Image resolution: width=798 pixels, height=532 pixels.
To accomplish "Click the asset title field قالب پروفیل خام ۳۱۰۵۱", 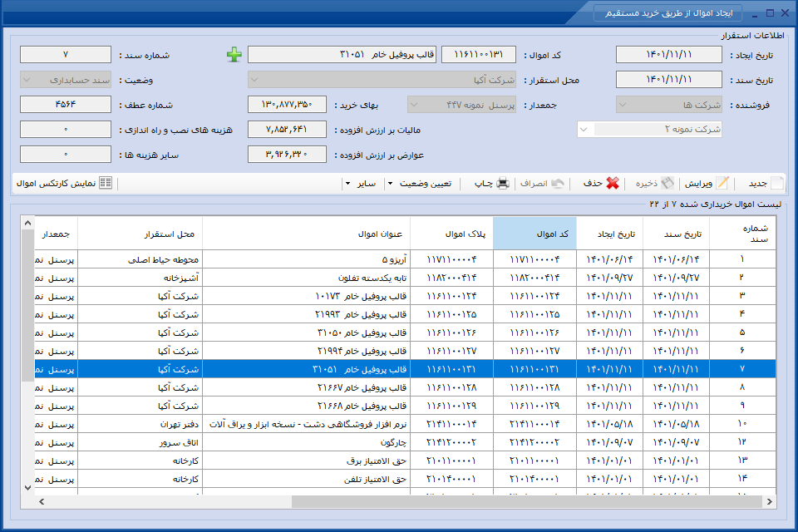I will 342,55.
